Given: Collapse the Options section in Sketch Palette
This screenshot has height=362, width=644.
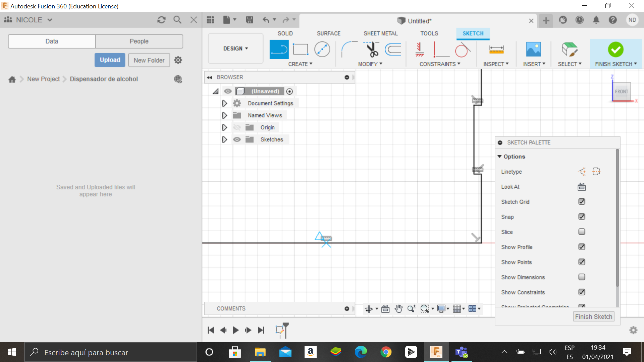Looking at the screenshot, I should [499, 157].
